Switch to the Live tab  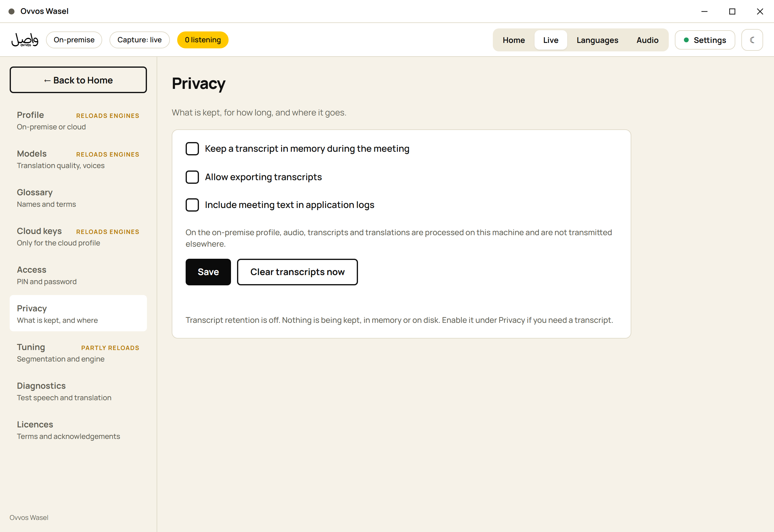(551, 40)
